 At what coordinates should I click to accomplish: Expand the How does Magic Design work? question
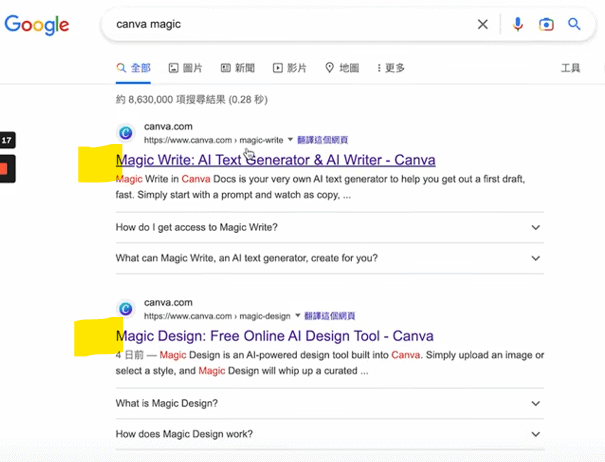point(330,434)
